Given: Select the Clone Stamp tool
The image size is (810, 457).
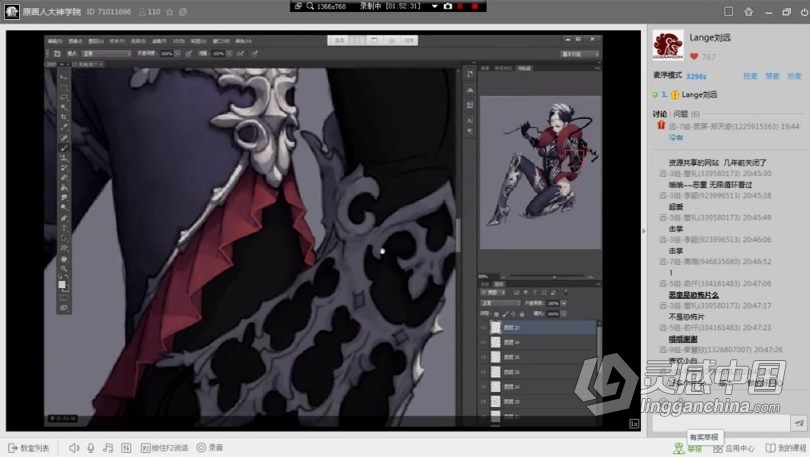Looking at the screenshot, I should (x=64, y=157).
